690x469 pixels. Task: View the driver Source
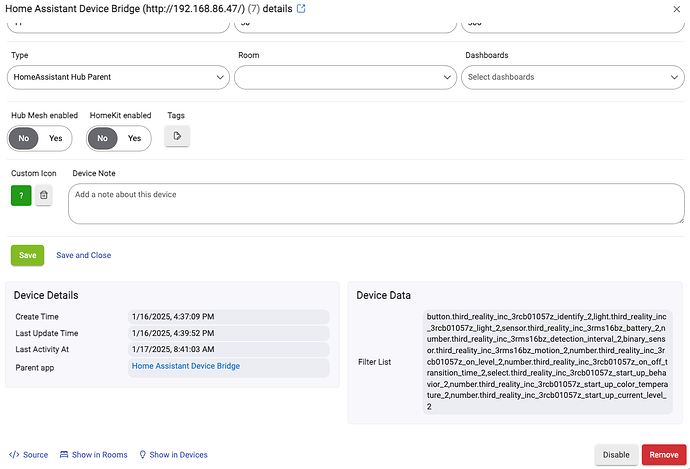pyautogui.click(x=29, y=455)
